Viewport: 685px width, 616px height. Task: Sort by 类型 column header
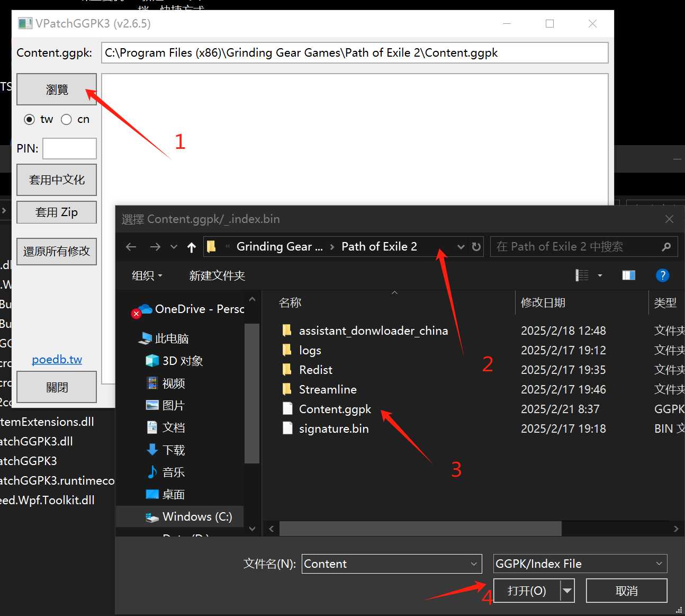click(x=665, y=303)
